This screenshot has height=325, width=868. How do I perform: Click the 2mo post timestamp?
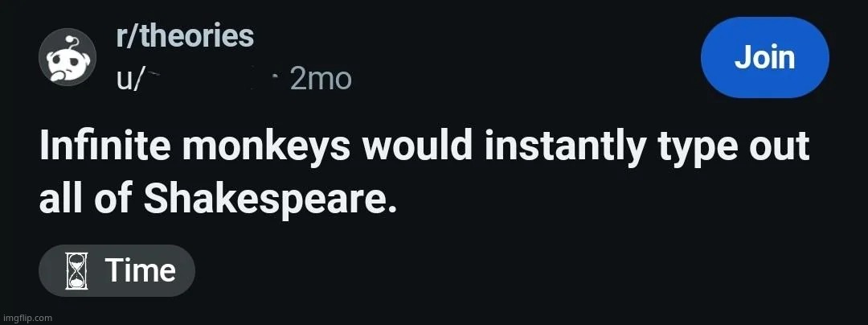click(x=320, y=79)
